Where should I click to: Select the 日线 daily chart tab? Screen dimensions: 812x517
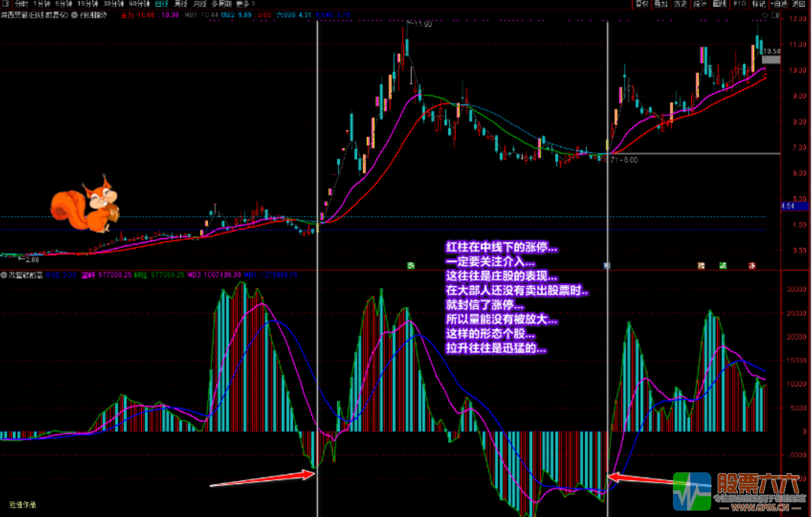click(162, 3)
